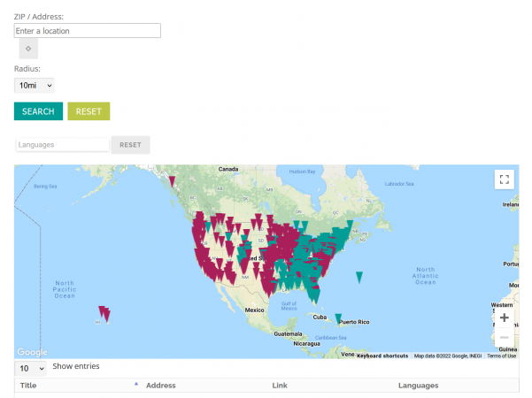The image size is (532, 398).
Task: Click the current location crosshair icon
Action: point(28,49)
